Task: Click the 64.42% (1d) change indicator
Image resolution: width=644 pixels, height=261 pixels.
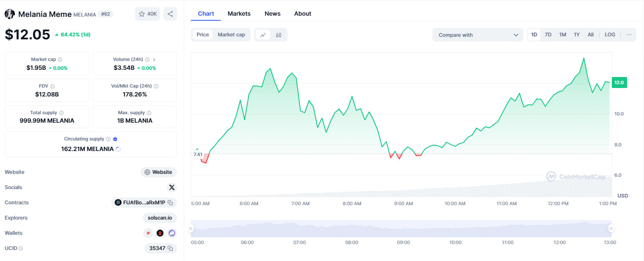Action: [72, 35]
